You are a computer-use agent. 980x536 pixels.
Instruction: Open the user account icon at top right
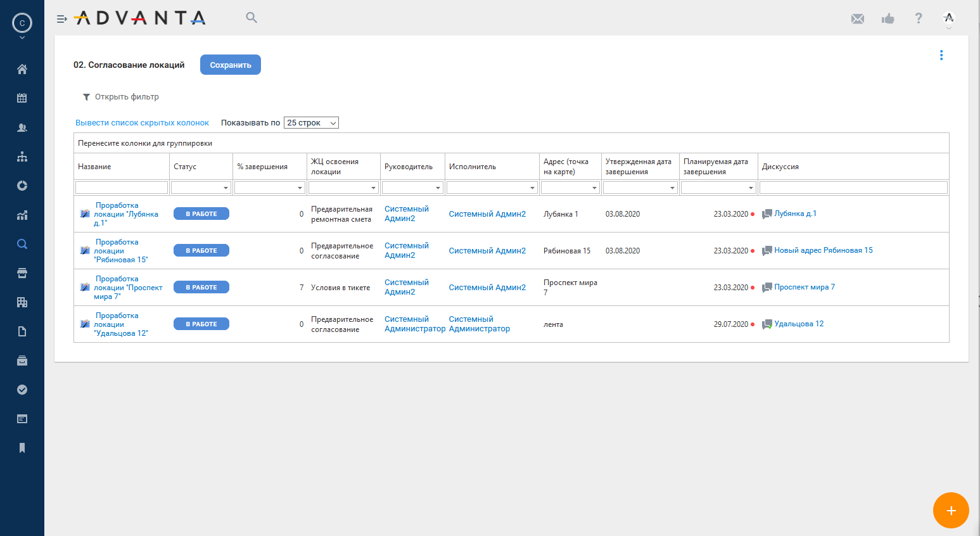coord(949,17)
